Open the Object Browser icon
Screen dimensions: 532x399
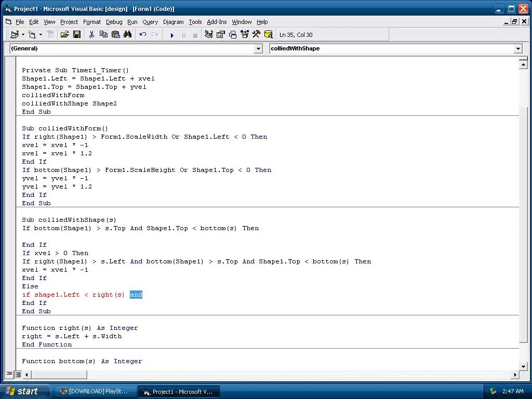tap(245, 34)
